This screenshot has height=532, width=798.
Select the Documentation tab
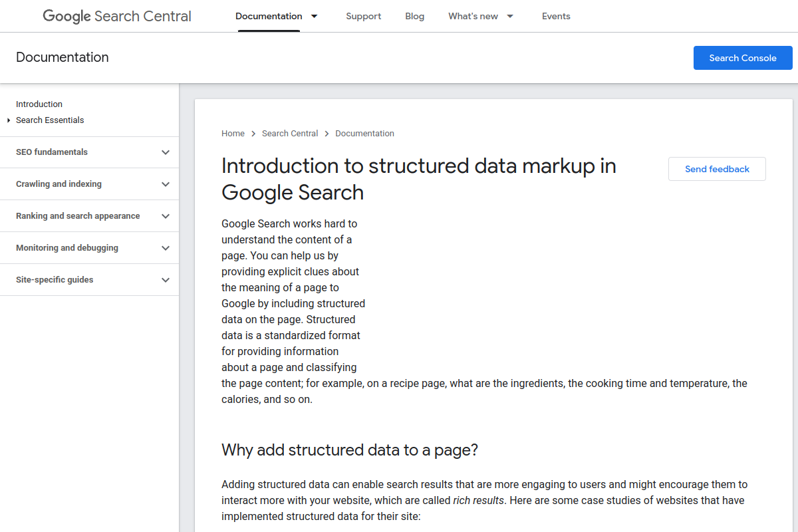pyautogui.click(x=269, y=16)
